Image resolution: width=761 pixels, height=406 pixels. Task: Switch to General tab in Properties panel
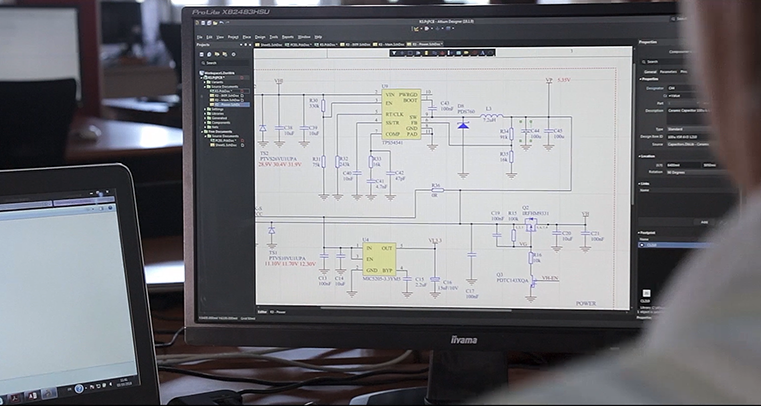(x=648, y=72)
